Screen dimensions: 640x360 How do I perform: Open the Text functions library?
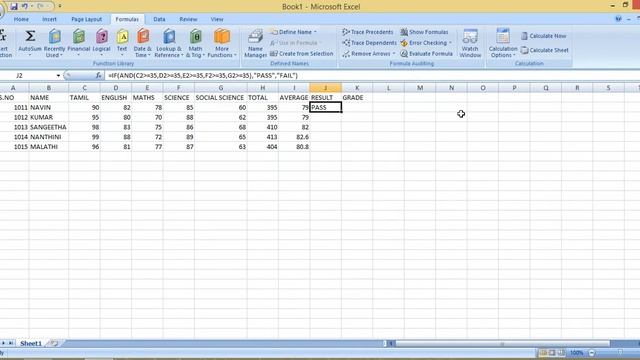click(122, 42)
